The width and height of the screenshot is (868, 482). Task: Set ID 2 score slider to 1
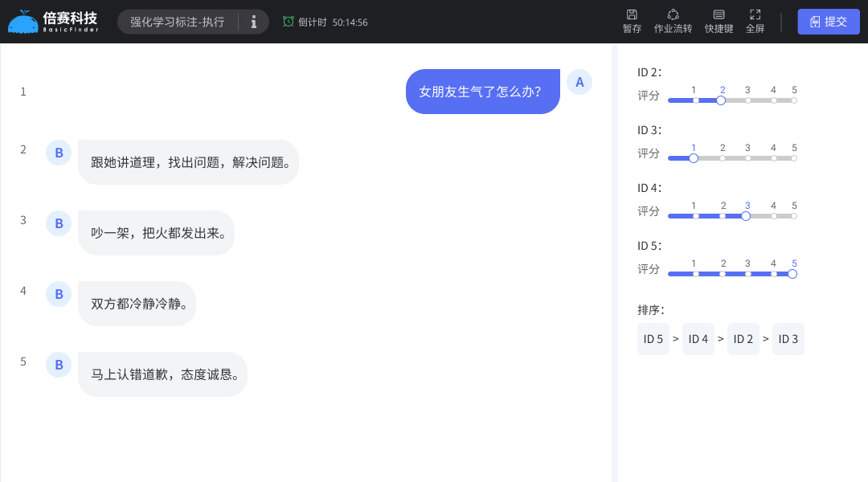(x=696, y=100)
